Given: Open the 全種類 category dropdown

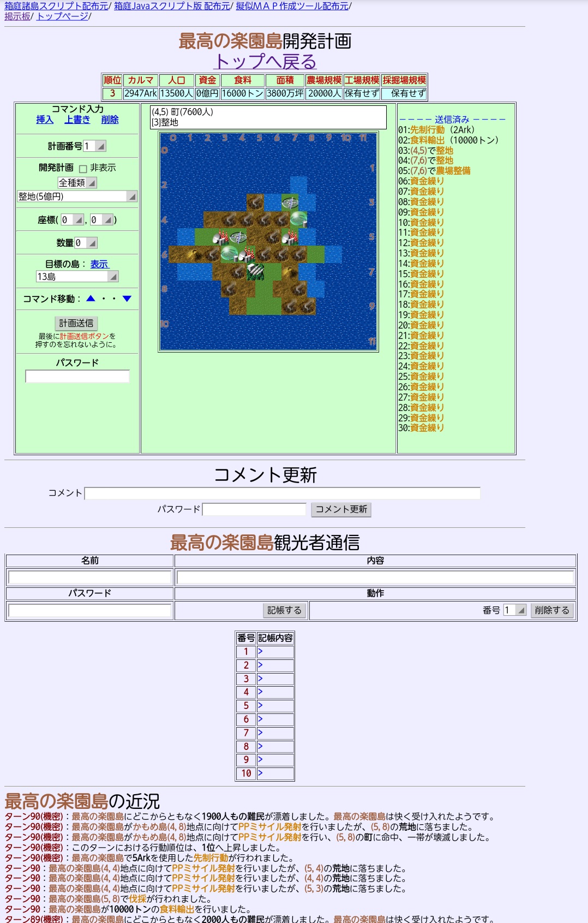Looking at the screenshot, I should (x=77, y=183).
